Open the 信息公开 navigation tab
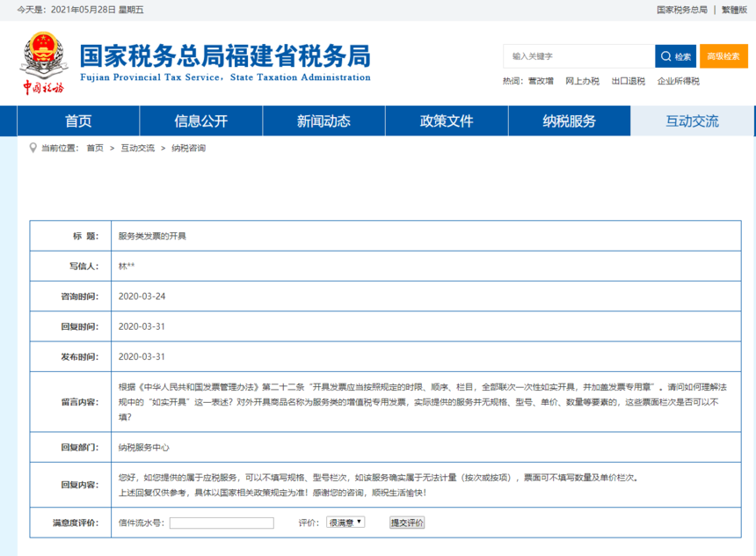 click(200, 121)
